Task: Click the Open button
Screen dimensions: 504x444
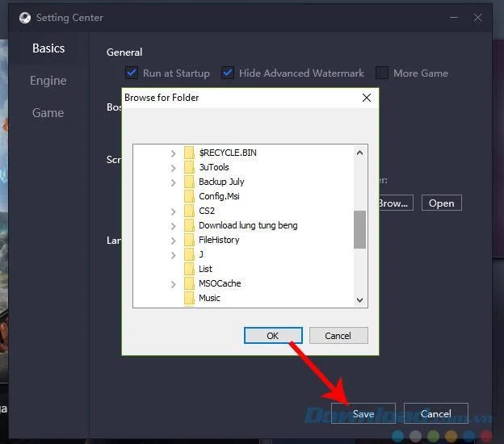Action: pyautogui.click(x=441, y=203)
